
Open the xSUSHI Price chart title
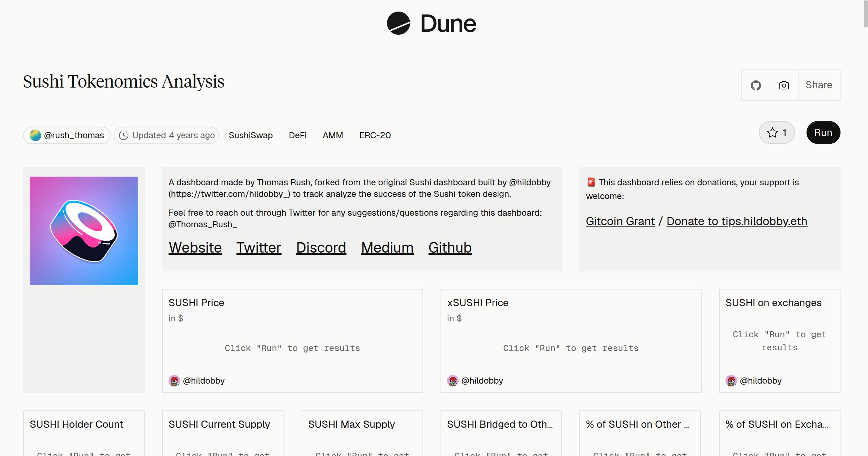[478, 303]
